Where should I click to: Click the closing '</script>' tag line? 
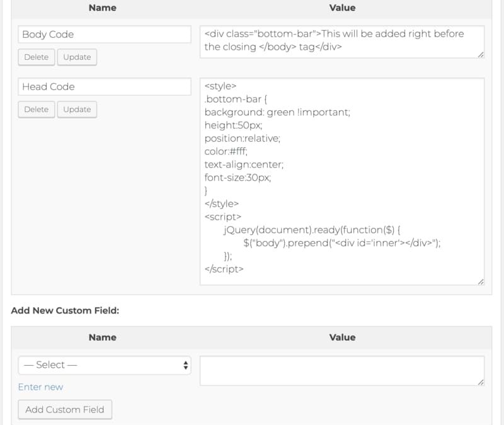point(224,269)
